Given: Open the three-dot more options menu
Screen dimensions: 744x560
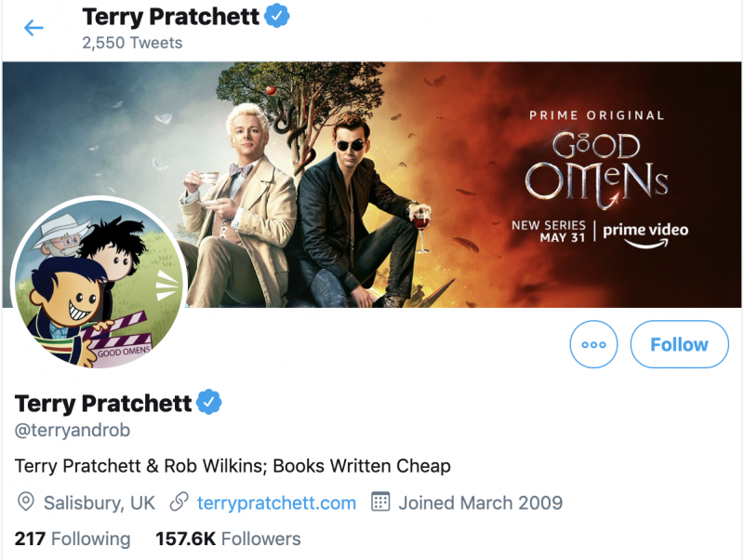Looking at the screenshot, I should click(x=593, y=344).
